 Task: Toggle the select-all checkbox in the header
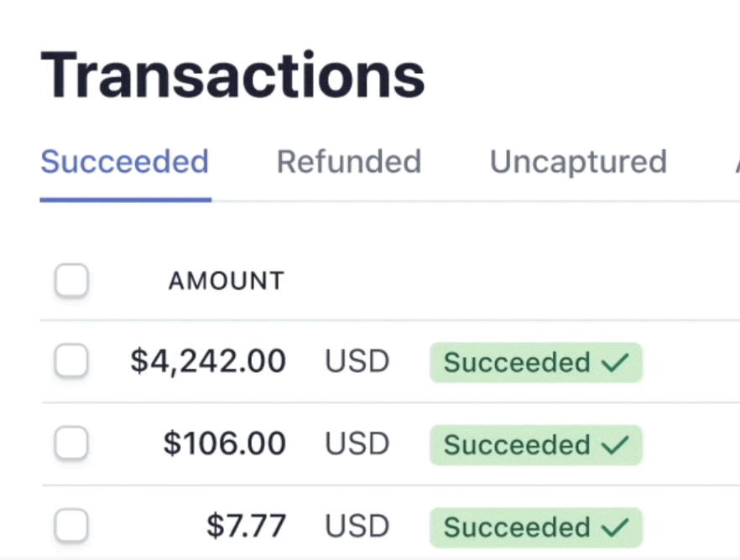click(x=71, y=281)
